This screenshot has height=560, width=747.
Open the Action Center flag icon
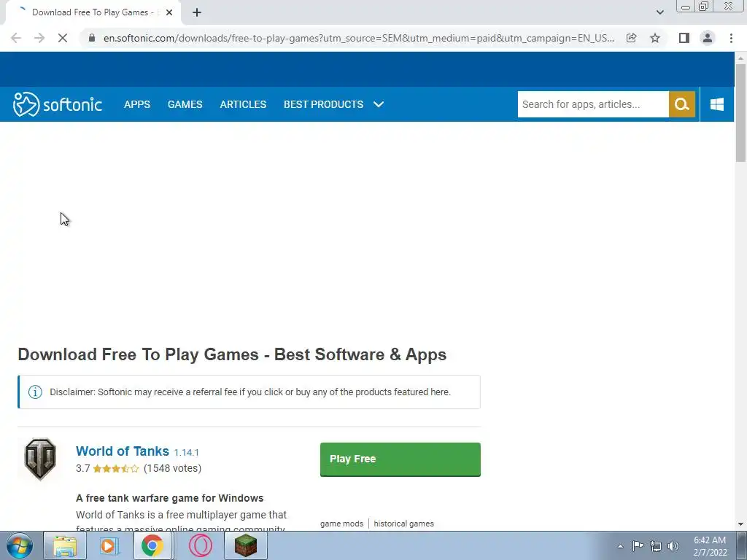(x=638, y=546)
